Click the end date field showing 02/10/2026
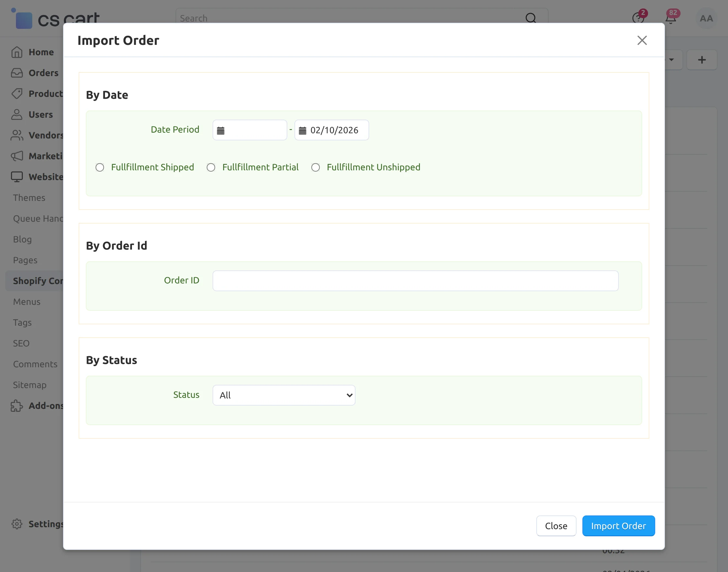 335,130
